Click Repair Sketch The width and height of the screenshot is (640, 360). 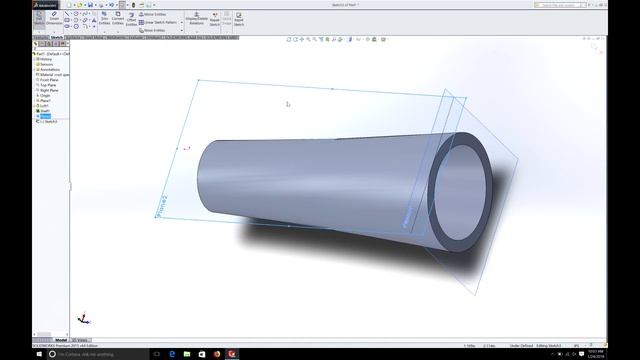pyautogui.click(x=215, y=19)
